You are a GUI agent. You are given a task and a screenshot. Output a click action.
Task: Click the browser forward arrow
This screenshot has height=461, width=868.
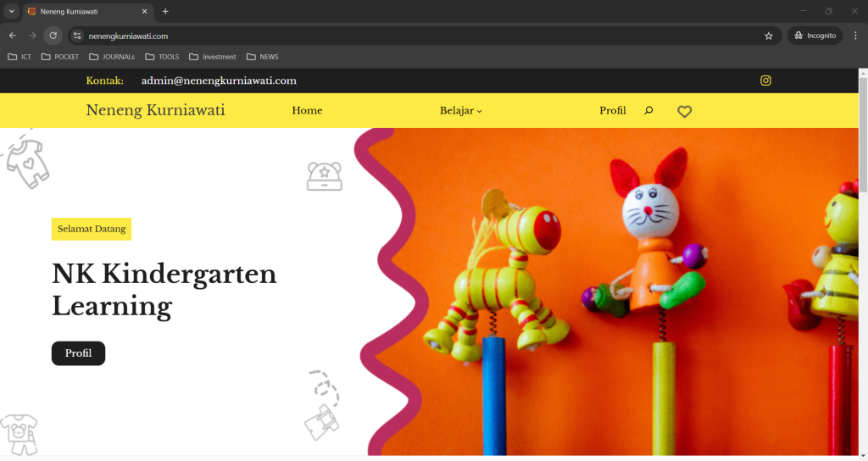pos(33,36)
